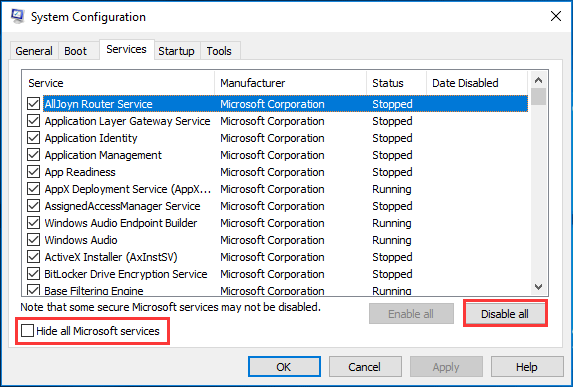Uncheck AssignedAccessManager Service checkbox
Screen dimensions: 573x387
point(33,206)
